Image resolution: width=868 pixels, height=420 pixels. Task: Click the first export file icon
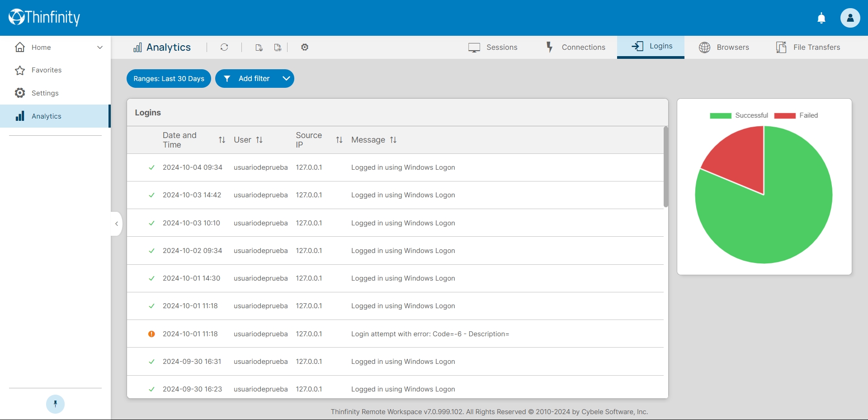259,48
